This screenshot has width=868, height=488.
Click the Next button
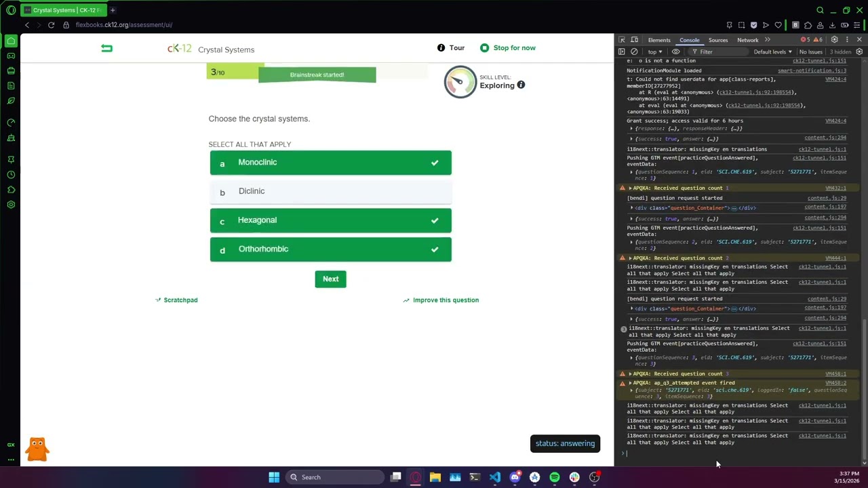pos(330,279)
